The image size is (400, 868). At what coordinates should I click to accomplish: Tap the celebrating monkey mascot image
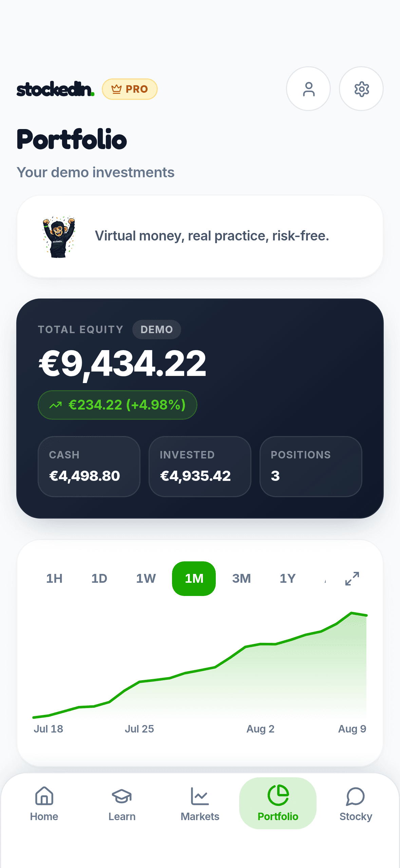[x=59, y=237]
